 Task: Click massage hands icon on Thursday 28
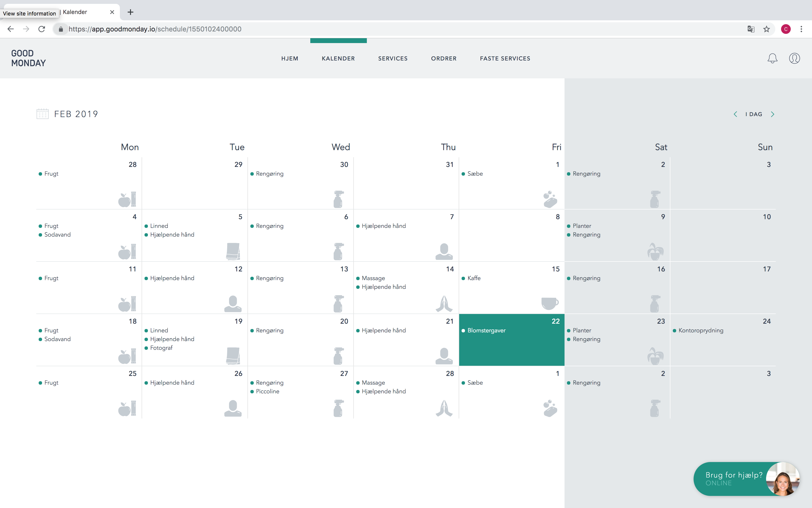(444, 408)
